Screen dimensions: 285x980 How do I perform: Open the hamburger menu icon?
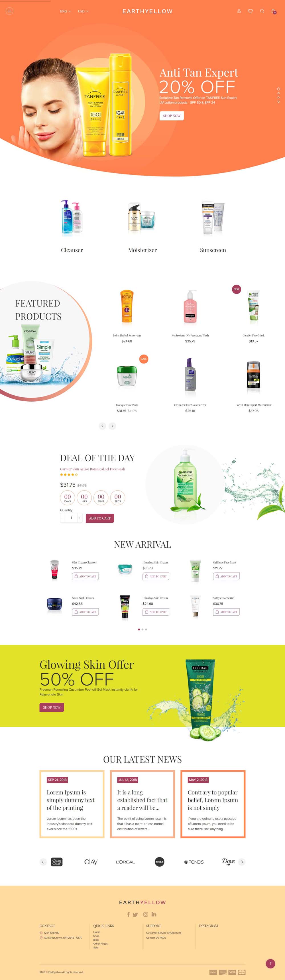9,11
